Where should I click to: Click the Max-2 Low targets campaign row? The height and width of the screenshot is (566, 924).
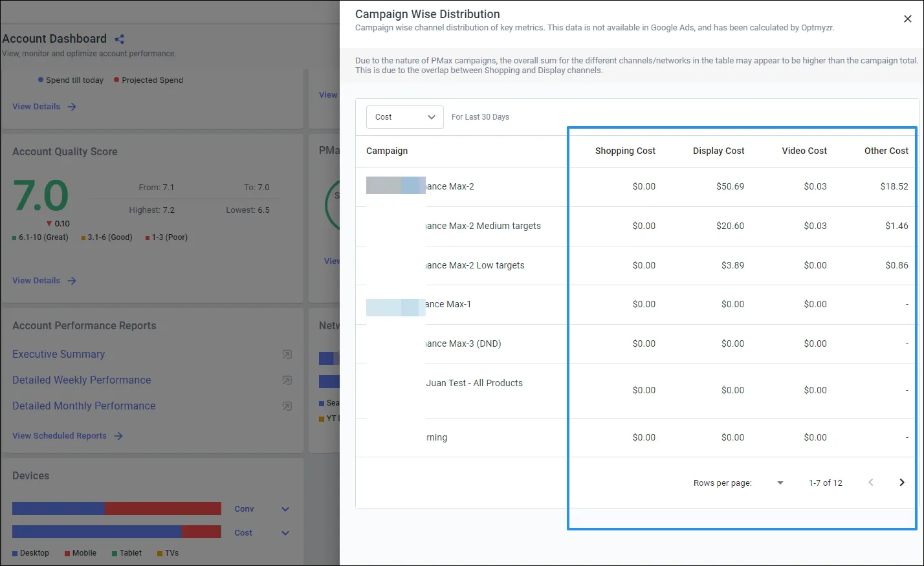click(637, 266)
